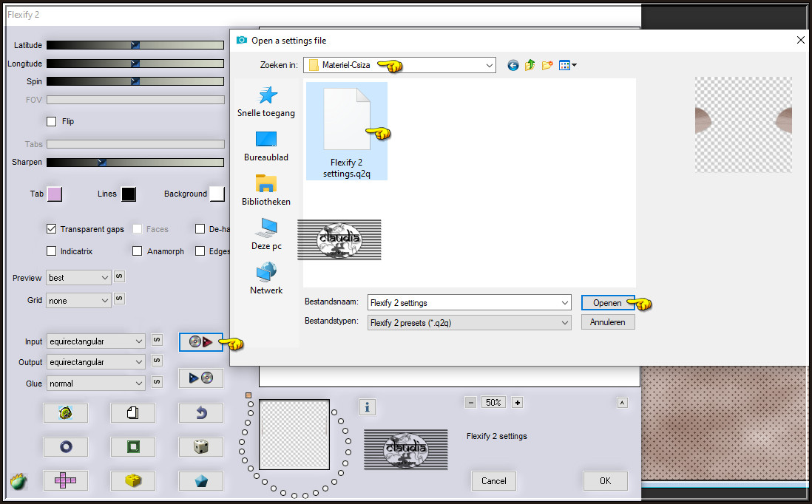
Task: Click the S button beside Preview
Action: coord(119,276)
